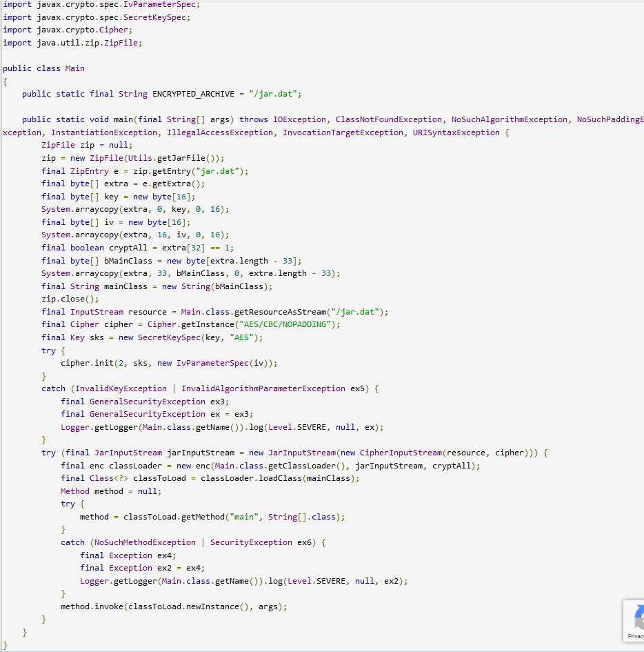Click catch (NoSuchMethodException ...) line

(x=193, y=542)
